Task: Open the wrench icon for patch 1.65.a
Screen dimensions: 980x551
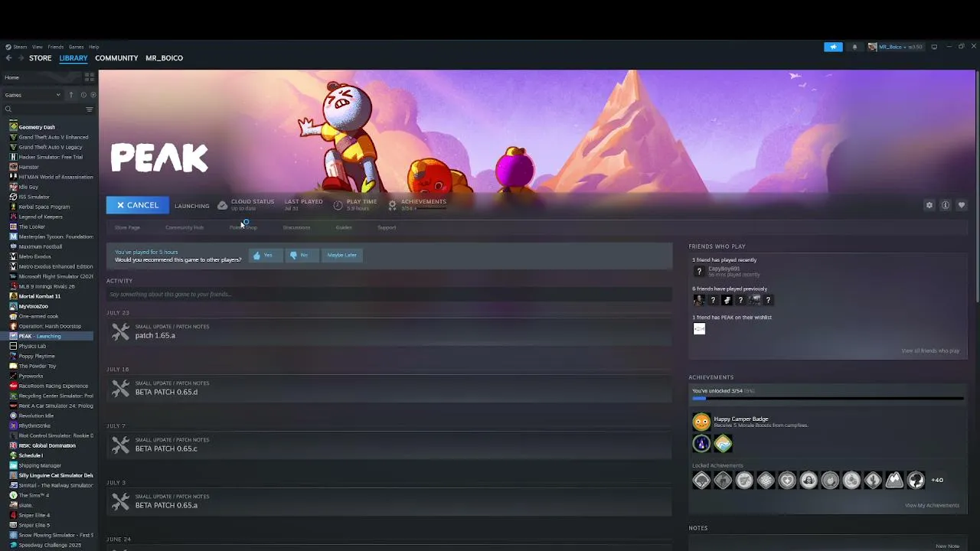Action: click(x=120, y=331)
